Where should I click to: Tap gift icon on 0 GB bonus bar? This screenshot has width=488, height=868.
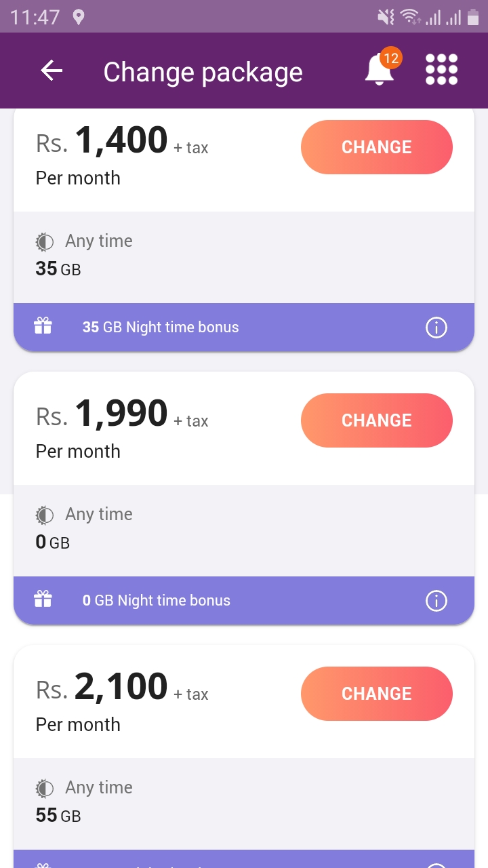click(x=43, y=599)
